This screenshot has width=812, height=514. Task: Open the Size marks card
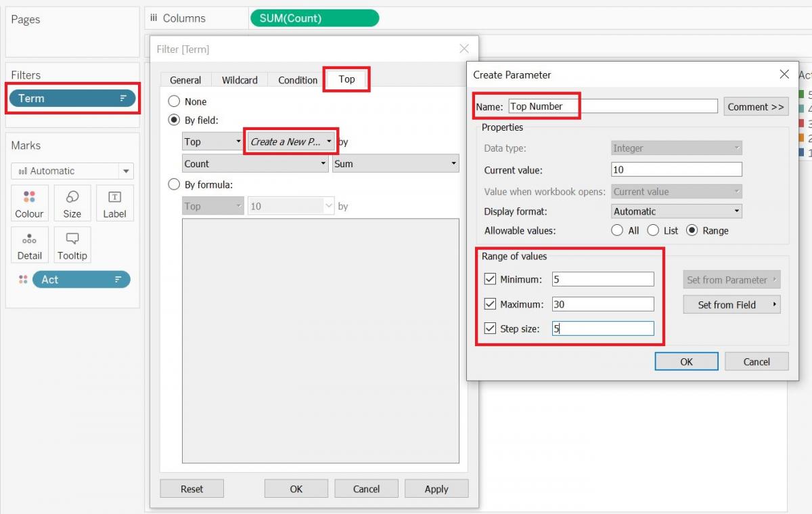pos(72,203)
